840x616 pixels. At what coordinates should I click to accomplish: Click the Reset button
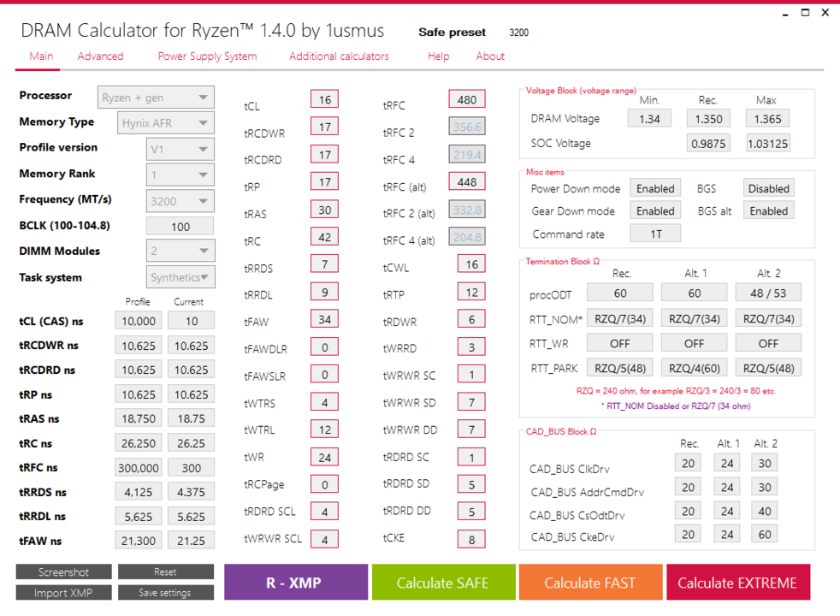(x=166, y=572)
